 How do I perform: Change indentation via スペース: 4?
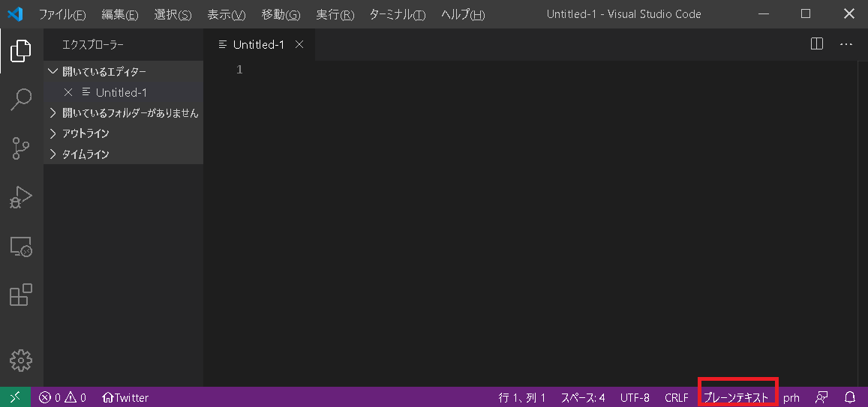582,397
